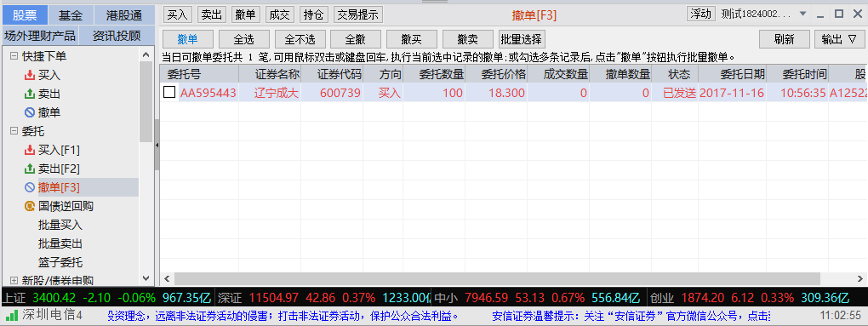Click the 深圳电信 signal strength icon

(11, 316)
